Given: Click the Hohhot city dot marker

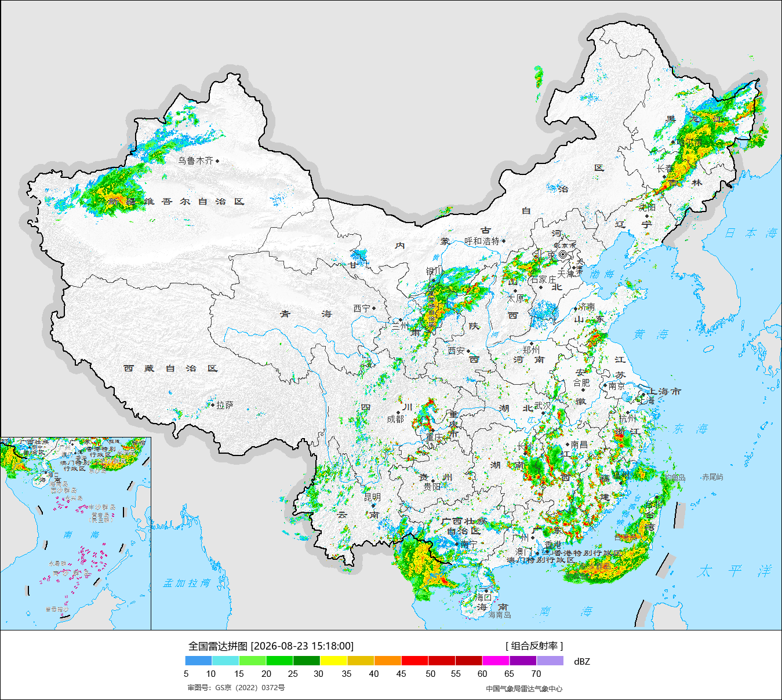Looking at the screenshot, I should pos(504,241).
